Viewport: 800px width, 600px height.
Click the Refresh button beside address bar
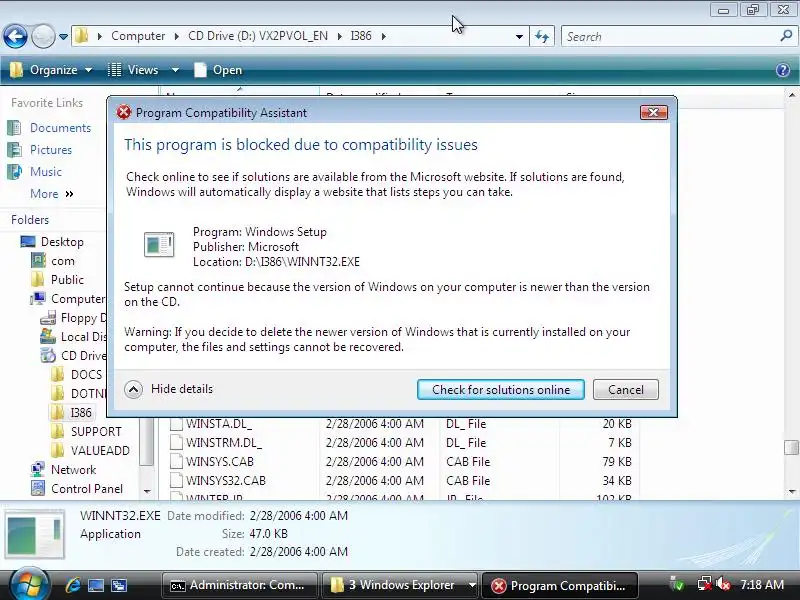(x=542, y=37)
